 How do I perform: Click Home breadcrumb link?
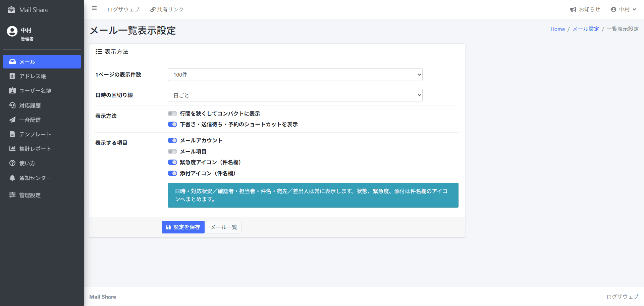coord(557,29)
